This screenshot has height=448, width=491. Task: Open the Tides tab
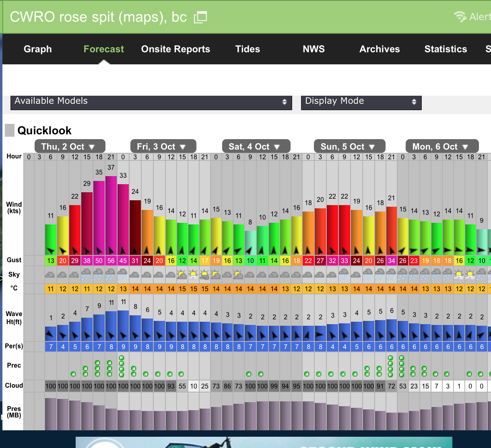(x=247, y=49)
